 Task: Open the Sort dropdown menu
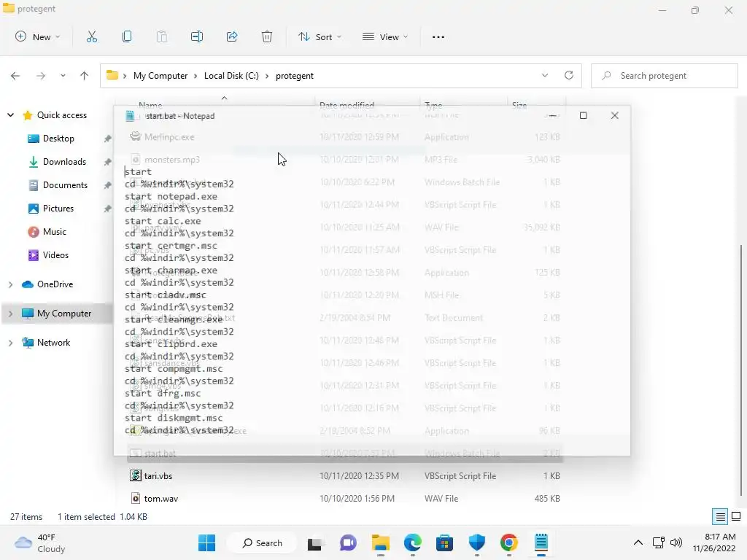320,36
